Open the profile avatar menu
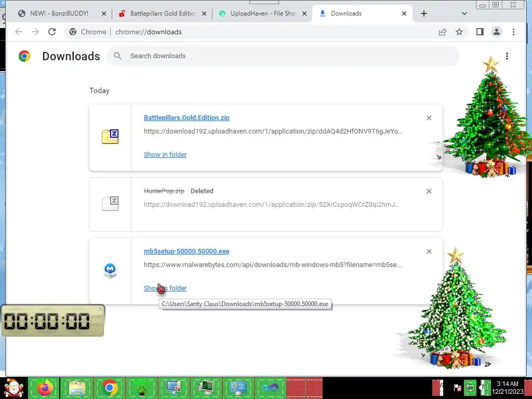Image resolution: width=532 pixels, height=399 pixels. [496, 32]
